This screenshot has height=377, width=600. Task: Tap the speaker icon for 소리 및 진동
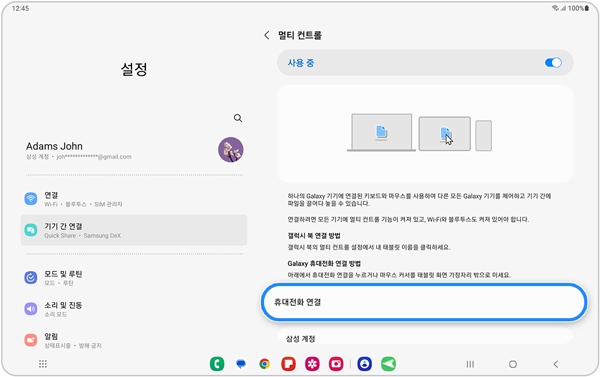click(x=31, y=308)
